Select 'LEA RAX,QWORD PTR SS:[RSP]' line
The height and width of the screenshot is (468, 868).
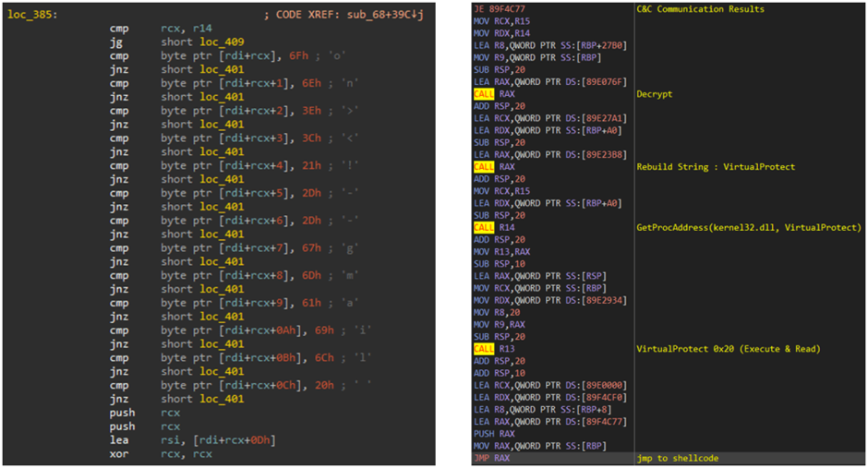(x=540, y=276)
